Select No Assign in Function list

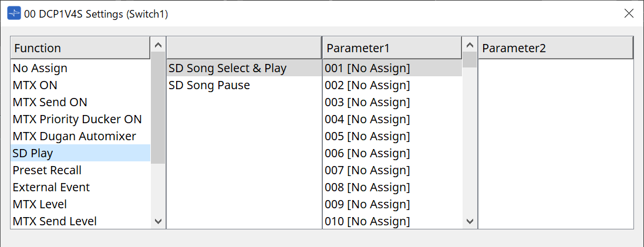41,68
